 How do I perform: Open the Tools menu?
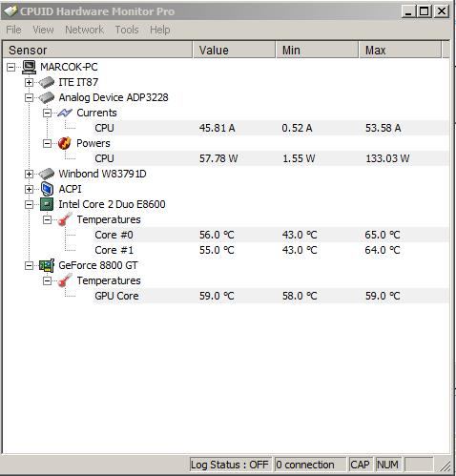click(x=127, y=30)
